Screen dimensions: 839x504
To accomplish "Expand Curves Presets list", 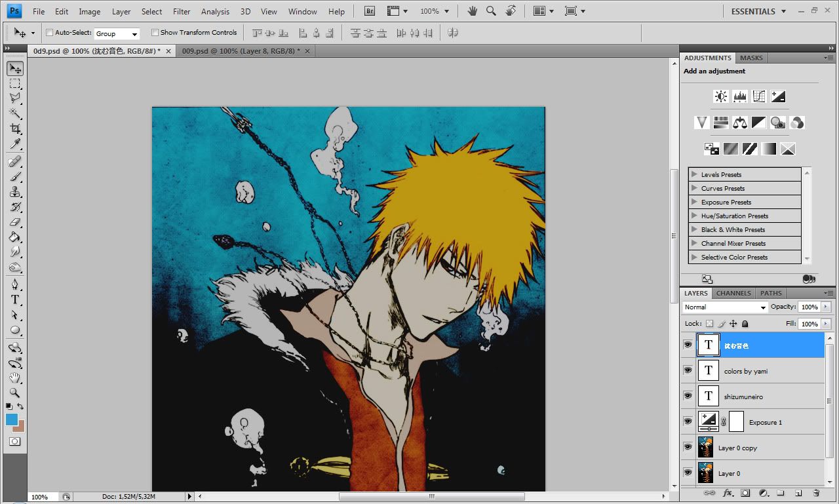I will (694, 188).
